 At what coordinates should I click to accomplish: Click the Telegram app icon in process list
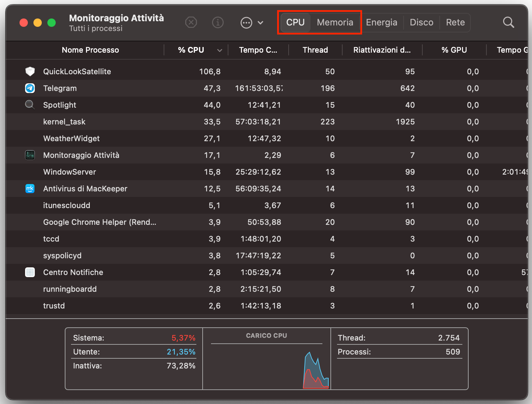(30, 88)
